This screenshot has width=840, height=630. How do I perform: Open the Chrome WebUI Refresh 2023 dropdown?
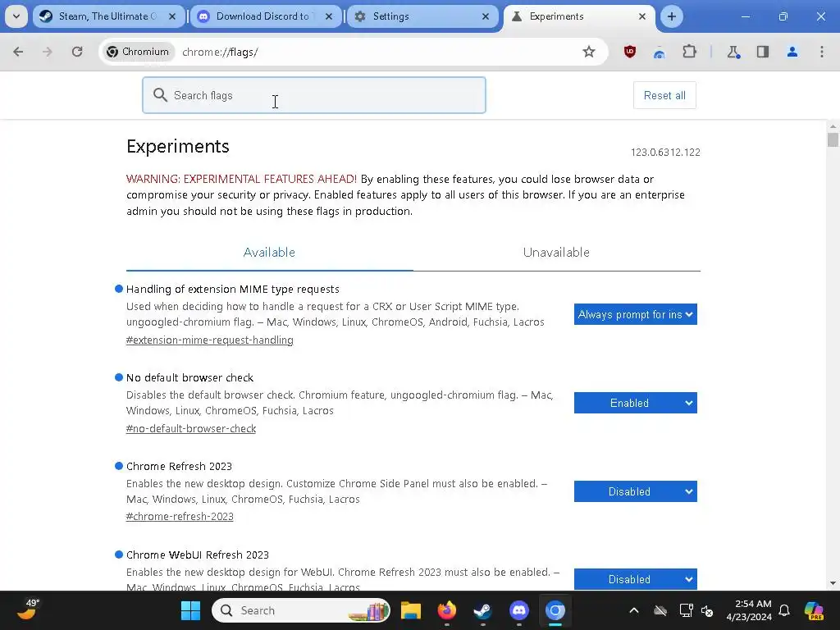click(x=636, y=579)
